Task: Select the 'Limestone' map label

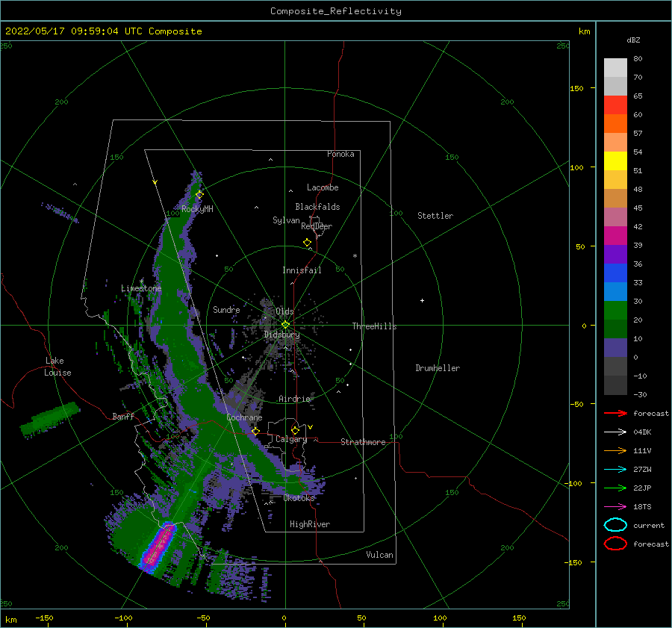Action: coord(141,288)
